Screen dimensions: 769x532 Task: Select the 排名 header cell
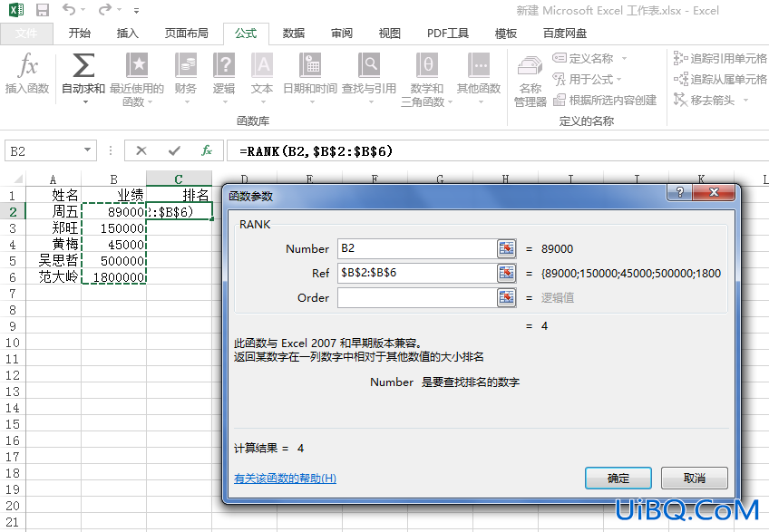pyautogui.click(x=179, y=195)
